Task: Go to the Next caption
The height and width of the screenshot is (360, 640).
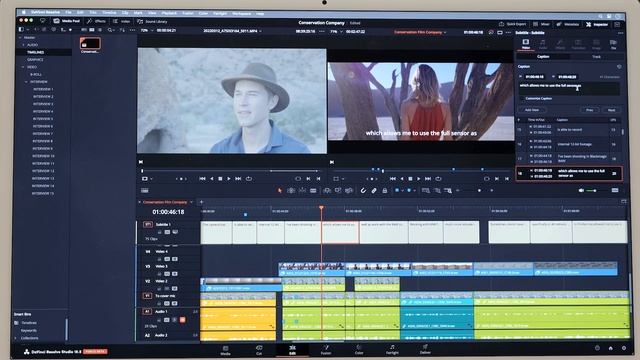Action: (x=611, y=110)
